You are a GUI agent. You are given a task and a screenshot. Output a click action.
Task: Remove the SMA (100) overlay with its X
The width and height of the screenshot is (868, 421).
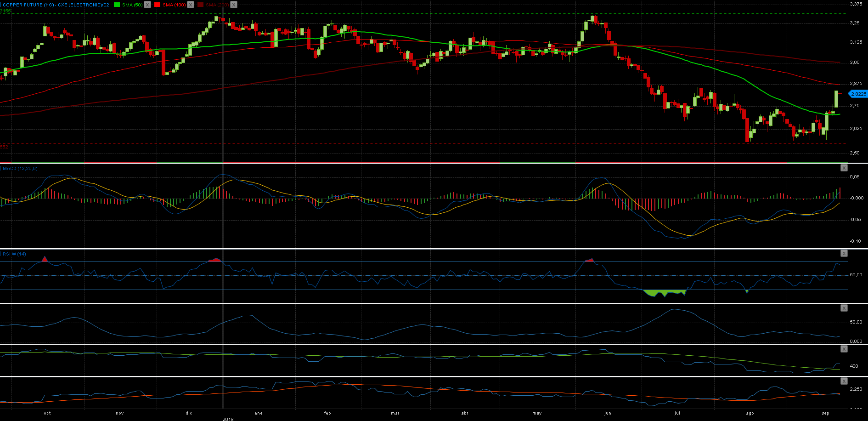coord(191,5)
